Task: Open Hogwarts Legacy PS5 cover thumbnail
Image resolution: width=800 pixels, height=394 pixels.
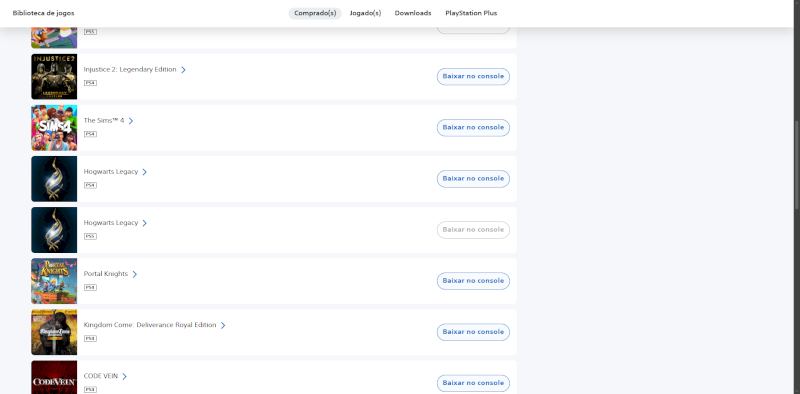Action: point(54,230)
